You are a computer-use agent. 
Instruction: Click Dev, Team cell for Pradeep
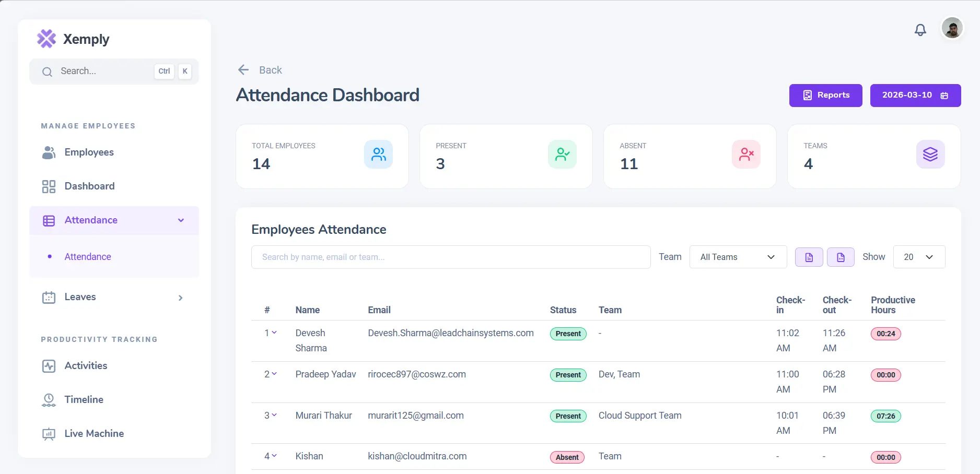point(619,374)
